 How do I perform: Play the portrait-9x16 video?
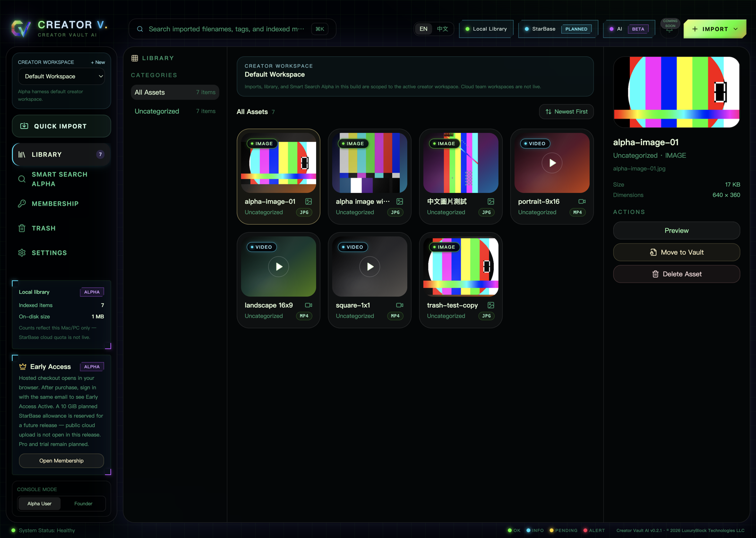pyautogui.click(x=552, y=163)
